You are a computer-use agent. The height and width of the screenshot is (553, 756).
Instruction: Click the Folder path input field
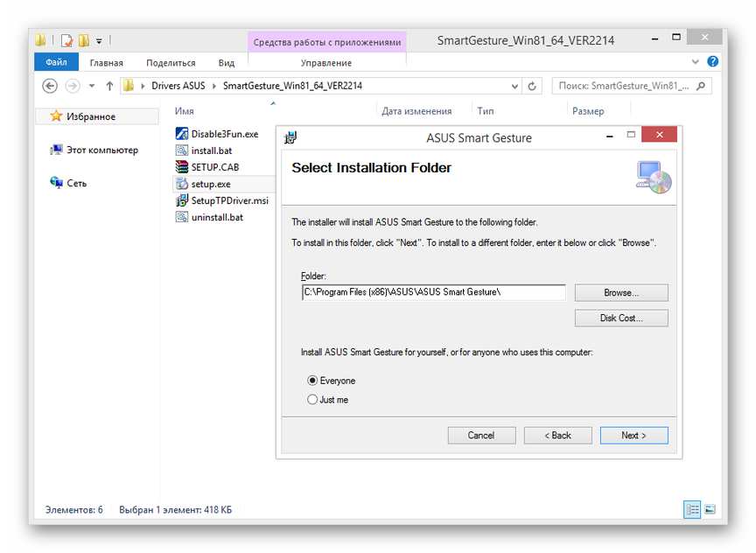[x=433, y=292]
